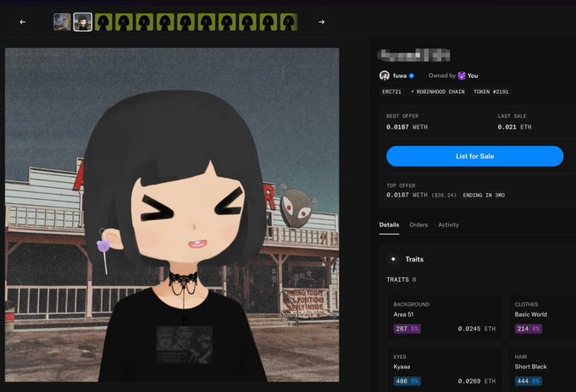Click the TOKEN #2191 tag

click(490, 91)
